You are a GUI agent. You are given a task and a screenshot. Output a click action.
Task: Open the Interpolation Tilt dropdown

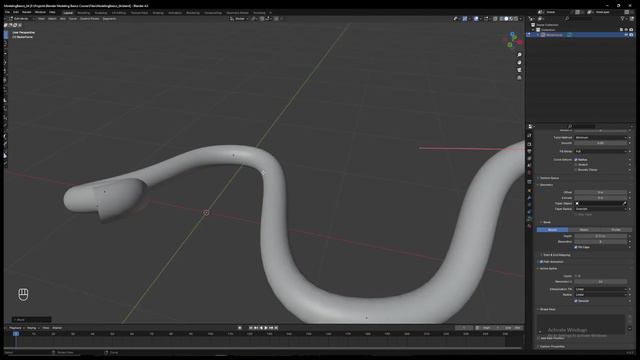pyautogui.click(x=600, y=289)
